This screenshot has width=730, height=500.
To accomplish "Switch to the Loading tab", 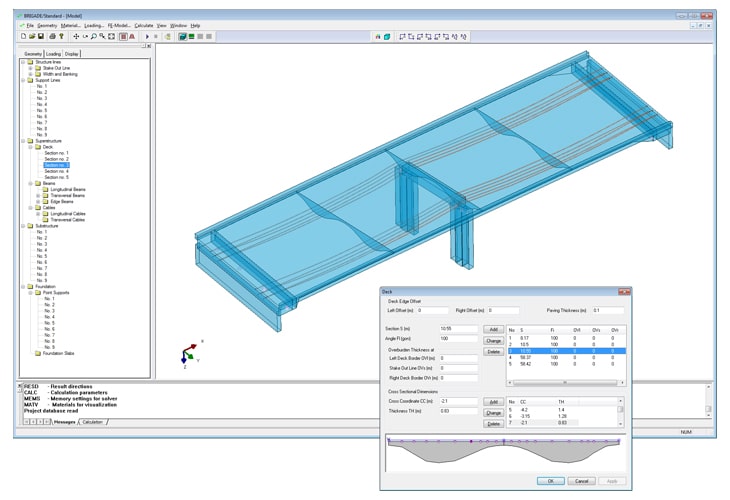I will (53, 53).
